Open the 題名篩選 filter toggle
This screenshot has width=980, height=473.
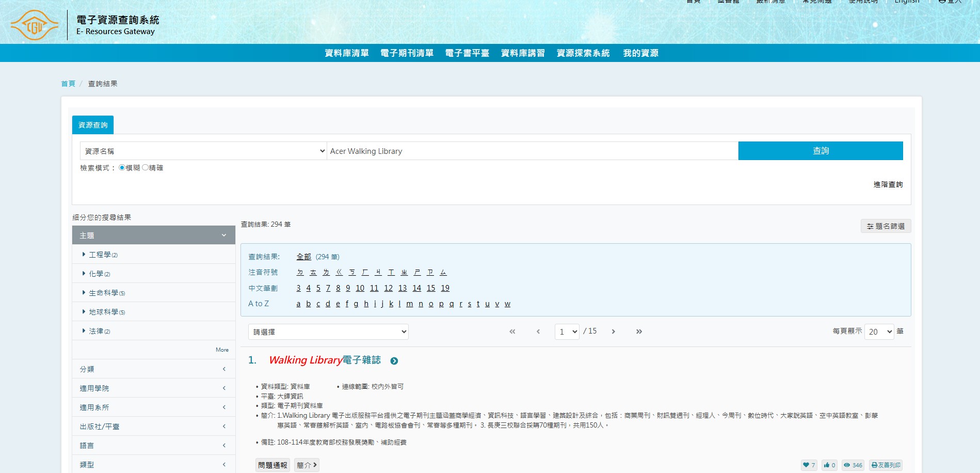click(886, 226)
